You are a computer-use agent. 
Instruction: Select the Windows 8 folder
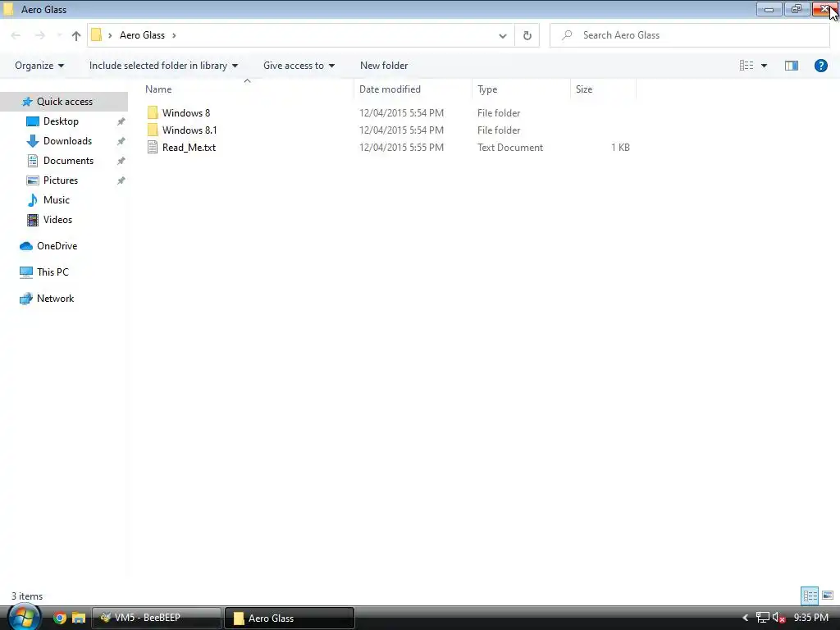pos(186,113)
